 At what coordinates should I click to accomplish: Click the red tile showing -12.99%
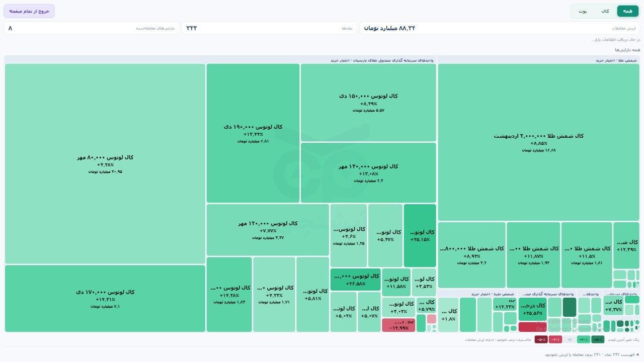click(x=398, y=325)
